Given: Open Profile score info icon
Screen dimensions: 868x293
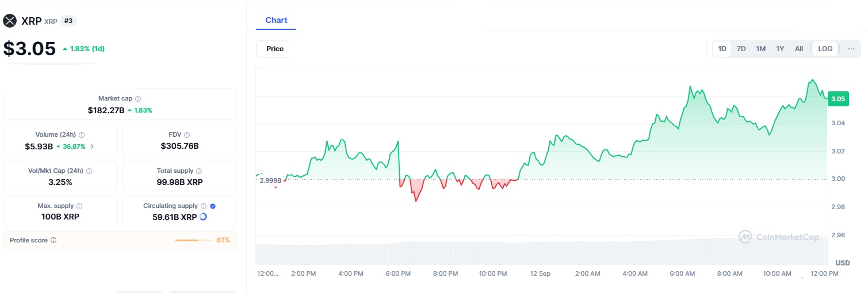Looking at the screenshot, I should (53, 240).
